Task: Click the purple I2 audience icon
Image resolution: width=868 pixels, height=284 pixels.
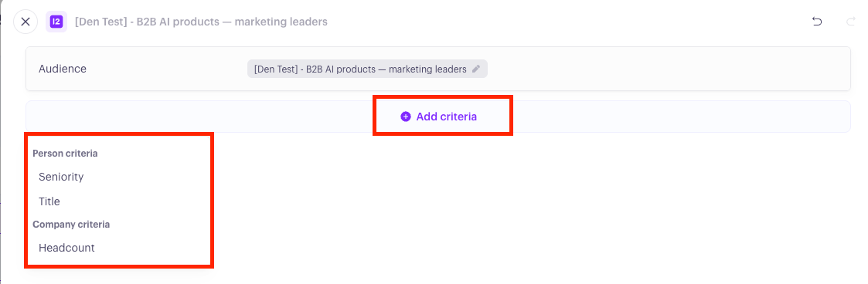Action: [56, 22]
